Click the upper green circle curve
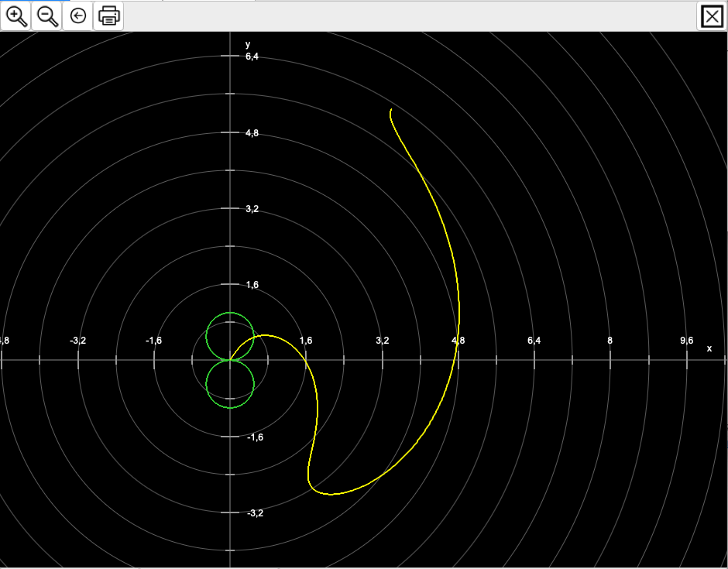 tap(230, 313)
